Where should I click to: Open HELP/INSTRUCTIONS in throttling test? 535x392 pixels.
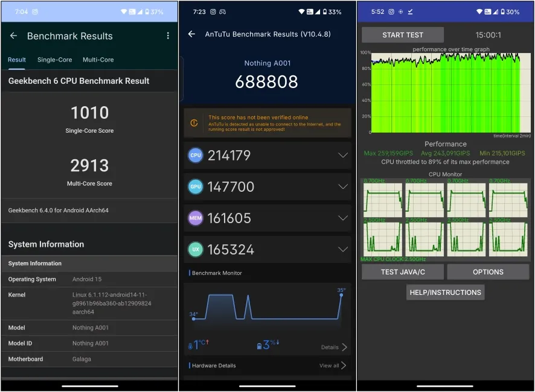[x=445, y=292]
